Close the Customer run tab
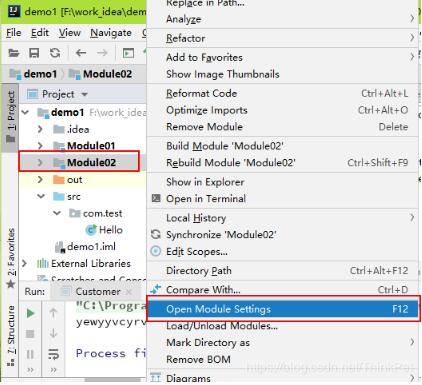 [129, 292]
